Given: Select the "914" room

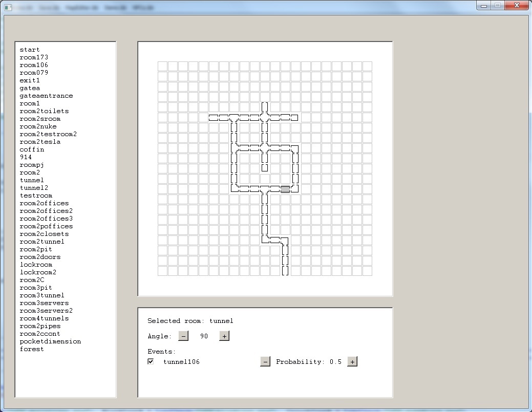Looking at the screenshot, I should click(x=26, y=157).
